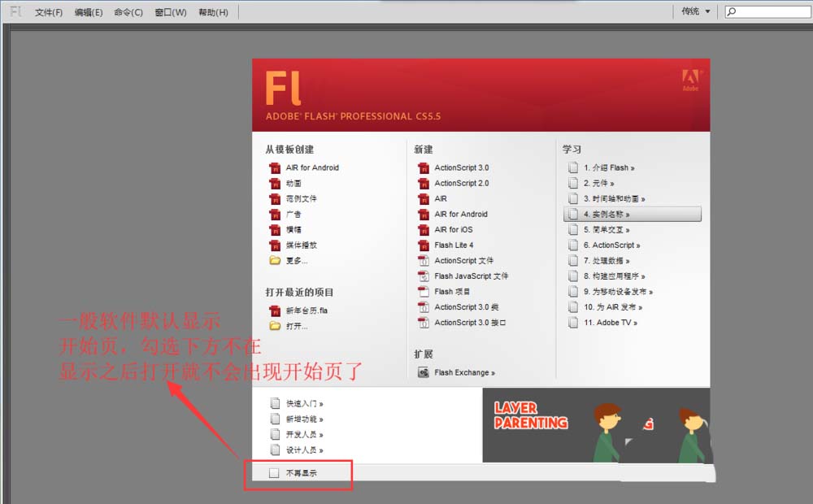813x504 pixels.
Task: Click the 广告 template icon
Action: click(275, 214)
